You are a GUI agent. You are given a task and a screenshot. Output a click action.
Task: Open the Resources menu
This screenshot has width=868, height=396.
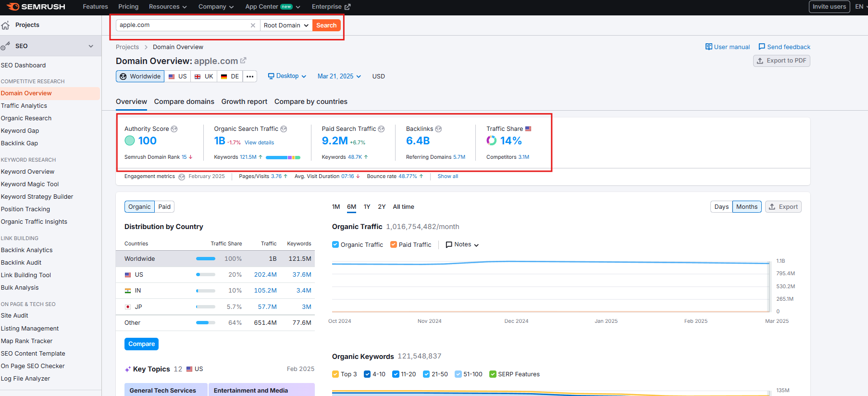pyautogui.click(x=168, y=7)
